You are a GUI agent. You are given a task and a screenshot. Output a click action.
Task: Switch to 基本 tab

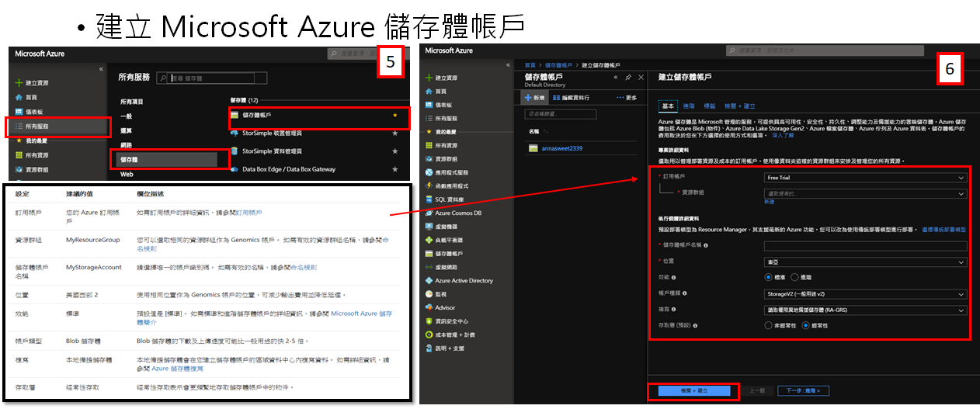coord(668,106)
